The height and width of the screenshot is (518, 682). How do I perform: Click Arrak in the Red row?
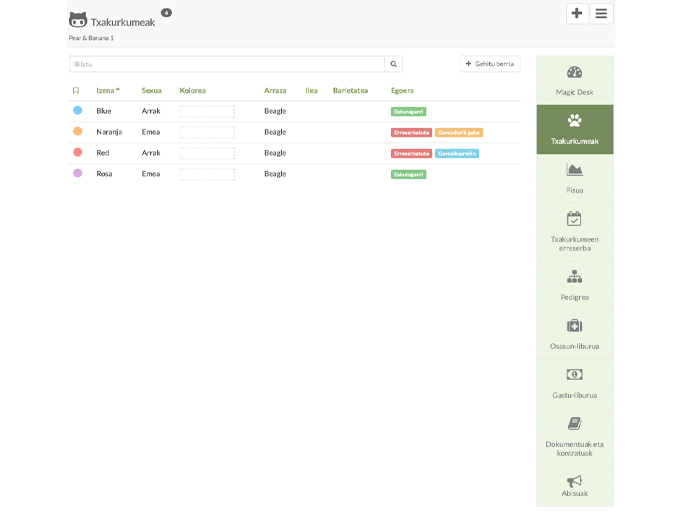tap(151, 153)
